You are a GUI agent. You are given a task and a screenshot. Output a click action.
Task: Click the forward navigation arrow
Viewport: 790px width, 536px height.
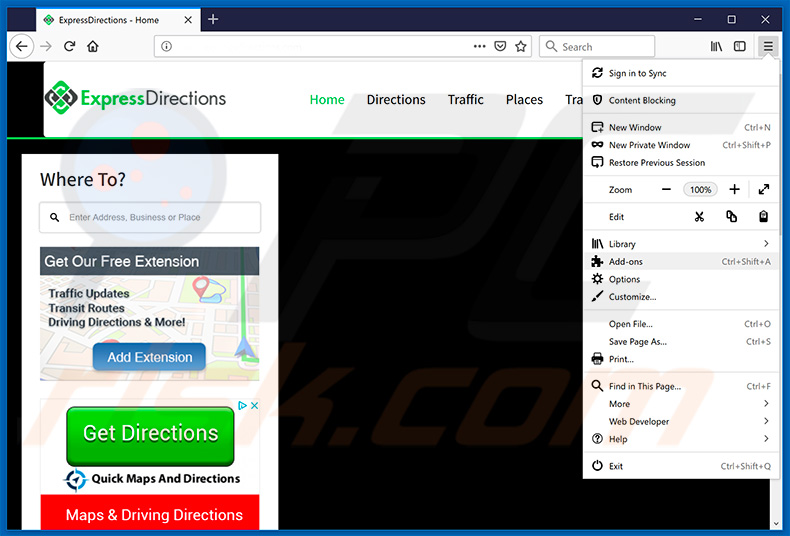coord(46,47)
